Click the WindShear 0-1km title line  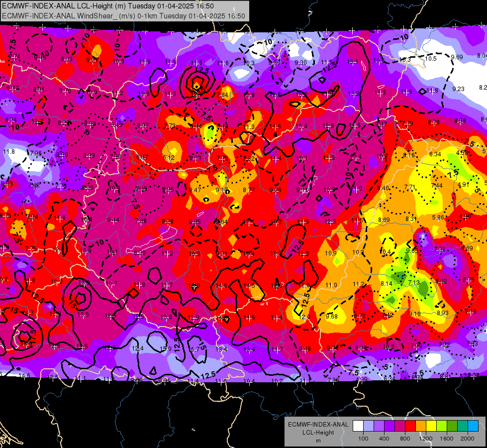[x=123, y=16]
